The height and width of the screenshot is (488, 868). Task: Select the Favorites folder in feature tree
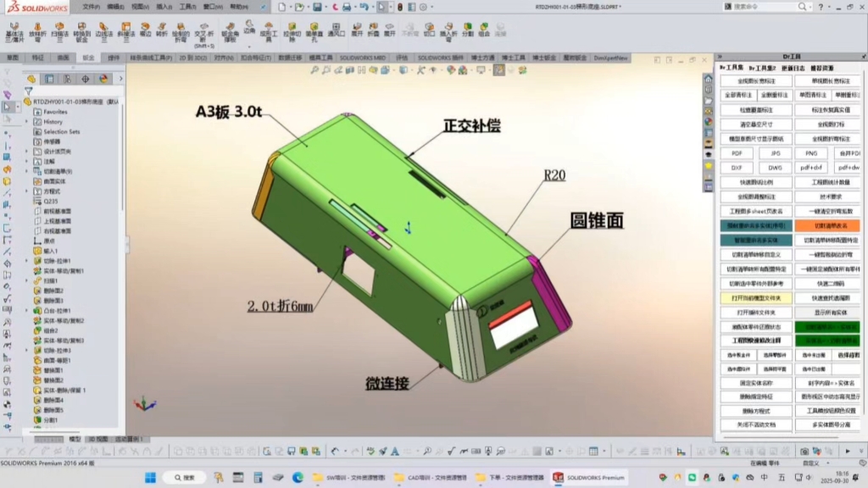pyautogui.click(x=50, y=112)
